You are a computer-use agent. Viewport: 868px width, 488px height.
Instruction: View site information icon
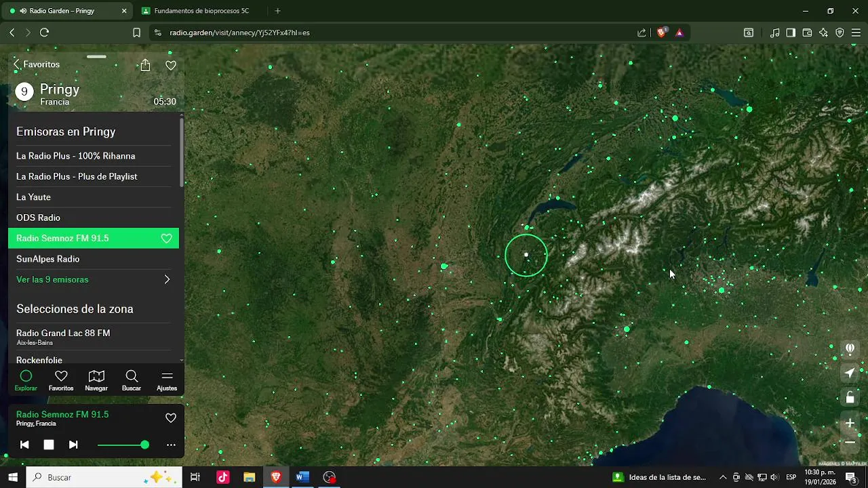click(x=157, y=33)
